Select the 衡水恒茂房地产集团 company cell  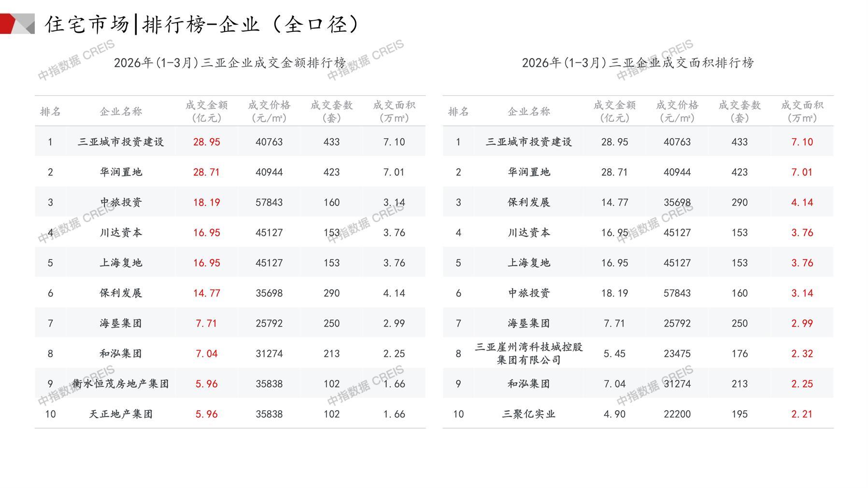coord(121,384)
